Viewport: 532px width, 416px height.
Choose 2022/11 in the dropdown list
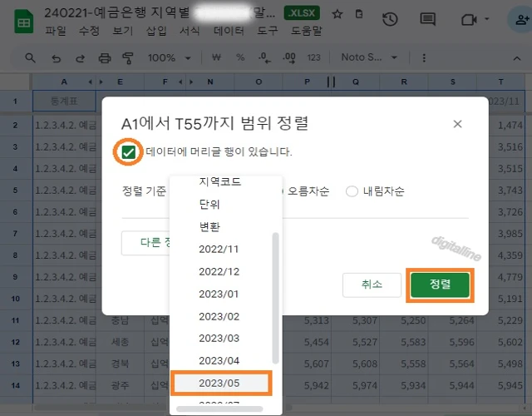(220, 249)
